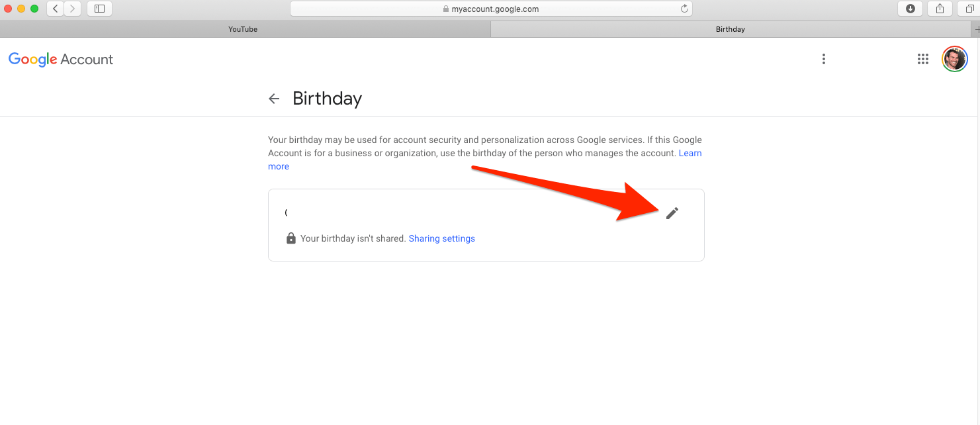Image resolution: width=980 pixels, height=425 pixels.
Task: Open the Safari share button
Action: click(940, 9)
